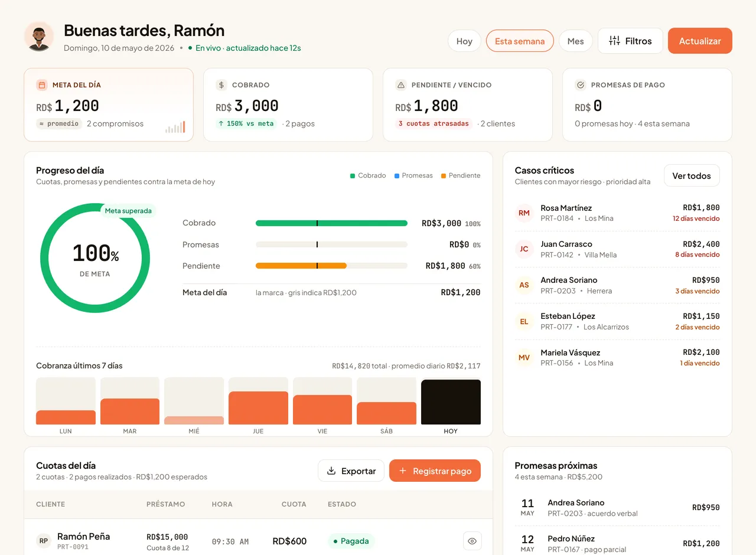Click the green Cobrado progress bar
The height and width of the screenshot is (555, 756).
[x=331, y=223]
